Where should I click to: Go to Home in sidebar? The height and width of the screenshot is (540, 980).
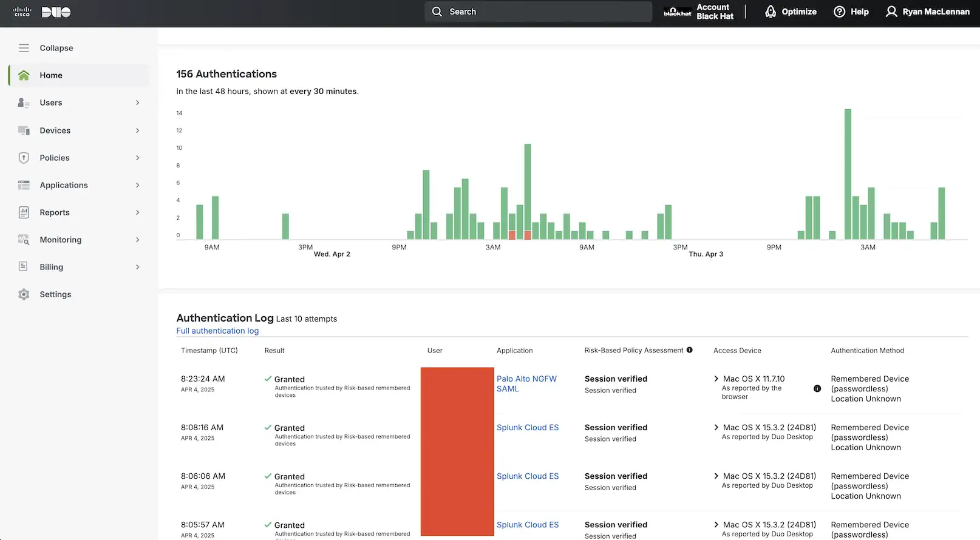pos(51,75)
